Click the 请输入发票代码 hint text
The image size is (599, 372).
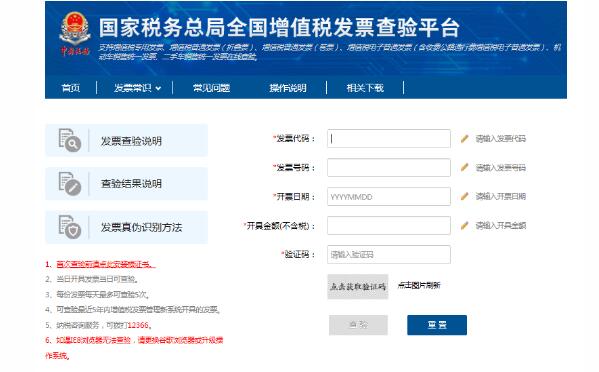pos(500,139)
